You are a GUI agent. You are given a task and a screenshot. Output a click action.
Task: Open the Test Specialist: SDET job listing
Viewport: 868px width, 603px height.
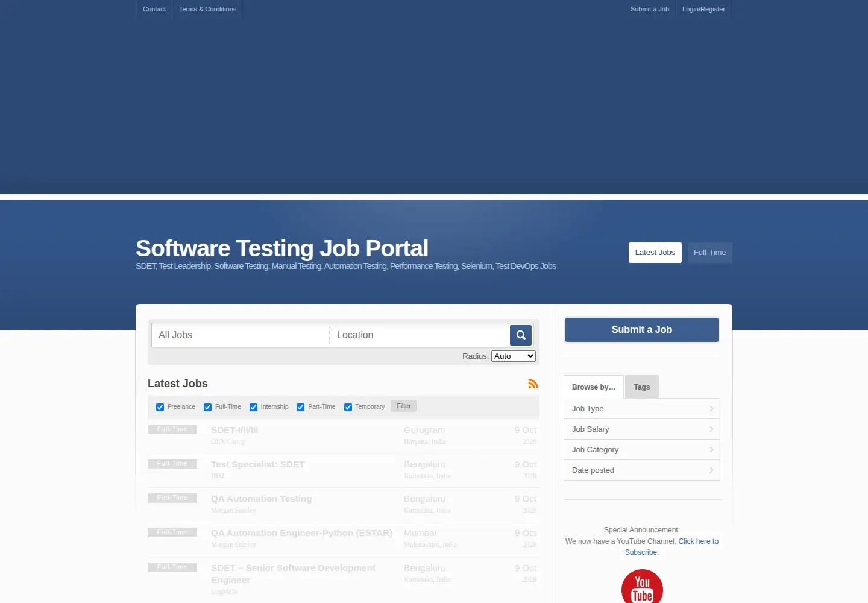(x=258, y=464)
